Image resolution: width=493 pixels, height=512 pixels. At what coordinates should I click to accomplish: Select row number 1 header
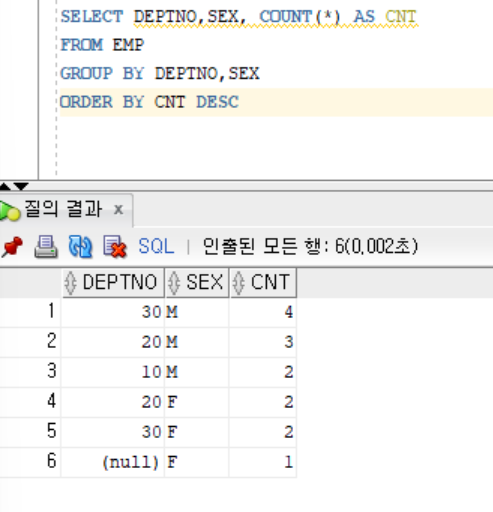pyautogui.click(x=30, y=312)
